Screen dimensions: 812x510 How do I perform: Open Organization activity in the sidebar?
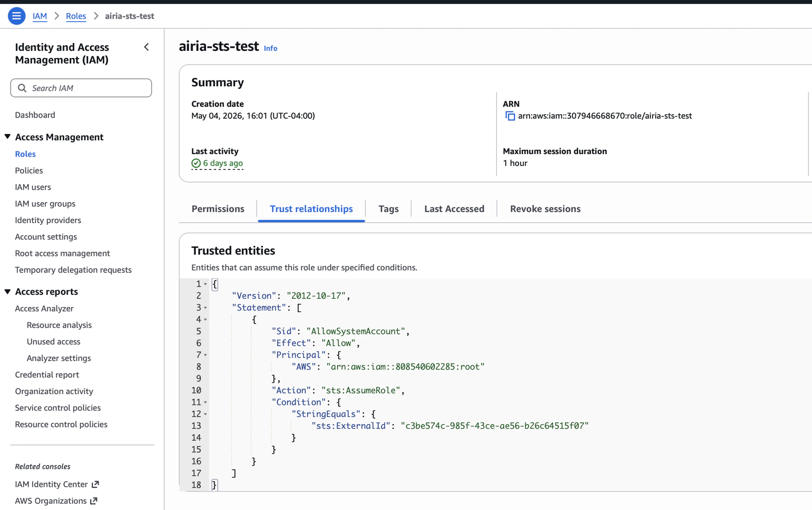click(54, 391)
